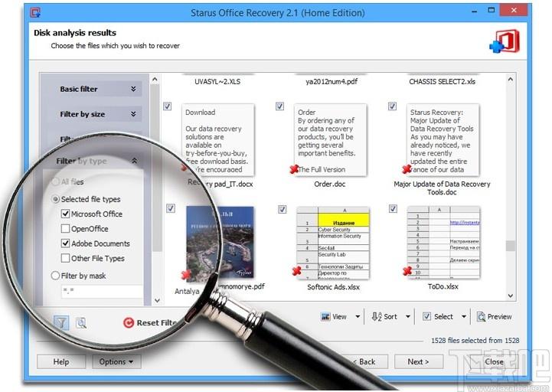The image size is (552, 392).
Task: Click red X mark on Major Update thumbnail
Action: click(x=407, y=169)
